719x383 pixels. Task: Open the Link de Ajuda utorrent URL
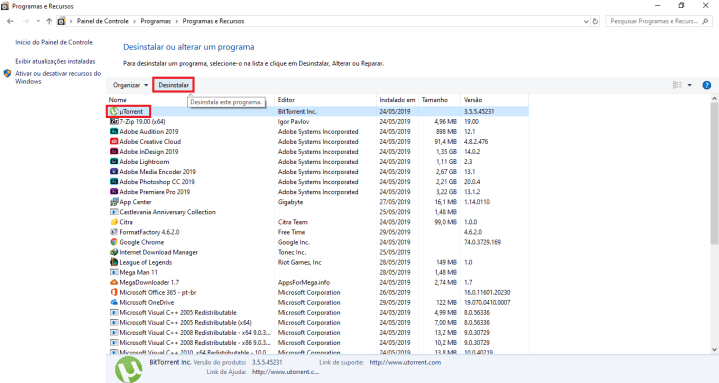[286, 372]
